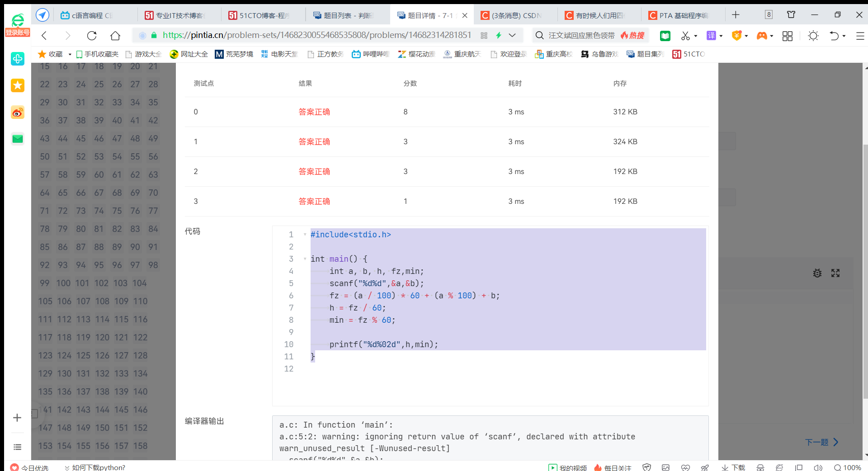This screenshot has width=868, height=471.
Task: Click the QR code icon in address bar
Action: [484, 35]
